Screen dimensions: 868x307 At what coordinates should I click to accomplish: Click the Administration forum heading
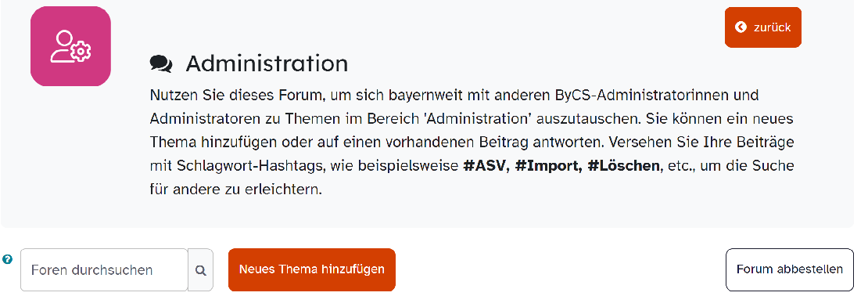pyautogui.click(x=267, y=63)
